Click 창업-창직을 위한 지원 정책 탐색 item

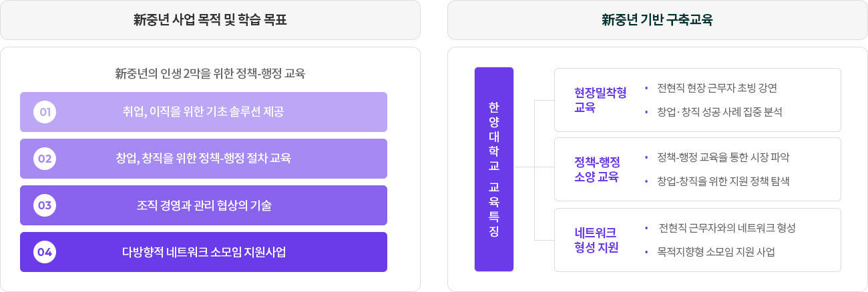click(x=723, y=181)
